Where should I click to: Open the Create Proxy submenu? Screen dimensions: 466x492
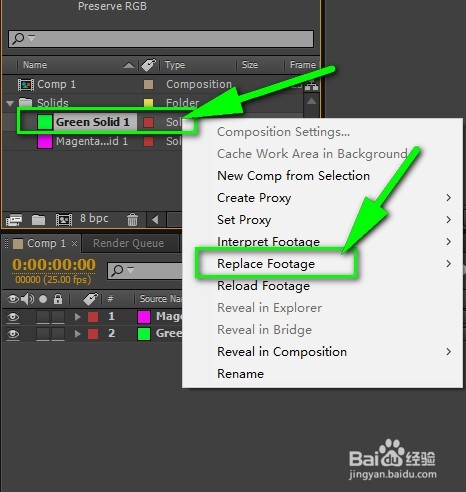(322, 198)
